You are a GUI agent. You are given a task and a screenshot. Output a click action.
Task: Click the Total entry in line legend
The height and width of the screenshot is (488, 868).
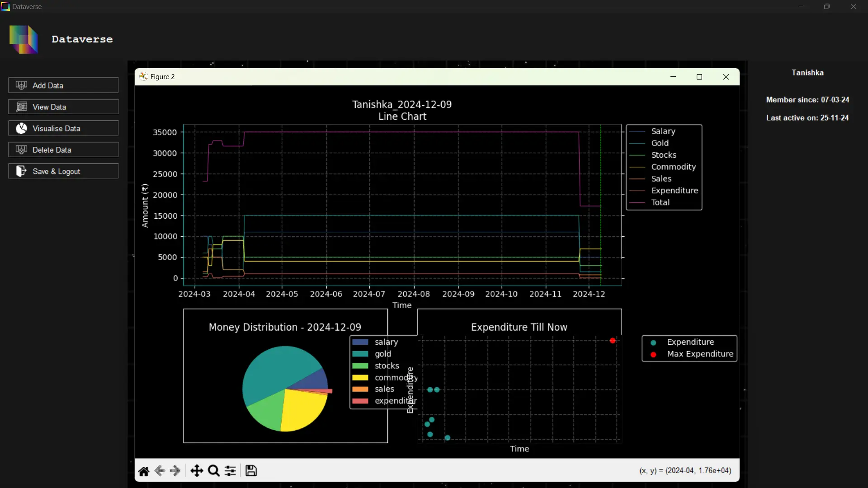[660, 202]
